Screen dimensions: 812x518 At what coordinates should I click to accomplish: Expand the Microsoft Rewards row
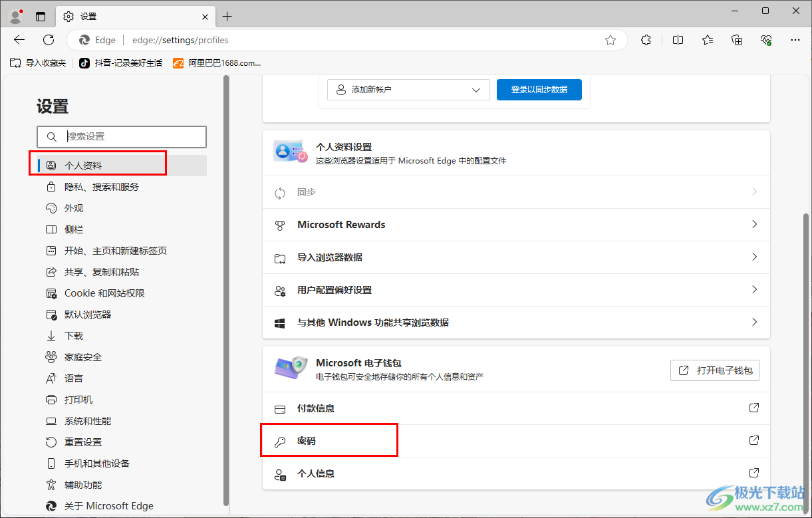click(515, 224)
